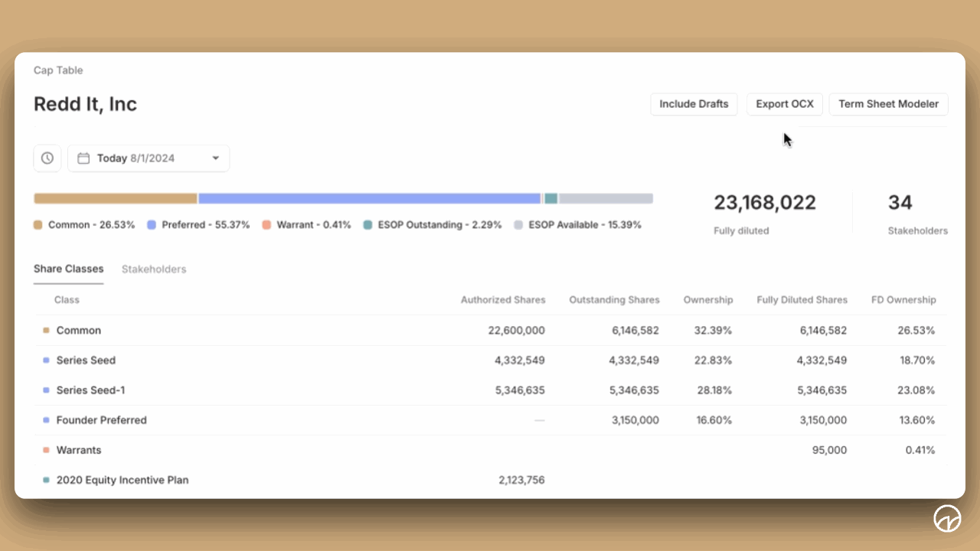
Task: Click the ESOP Available legend swatch
Action: [518, 225]
